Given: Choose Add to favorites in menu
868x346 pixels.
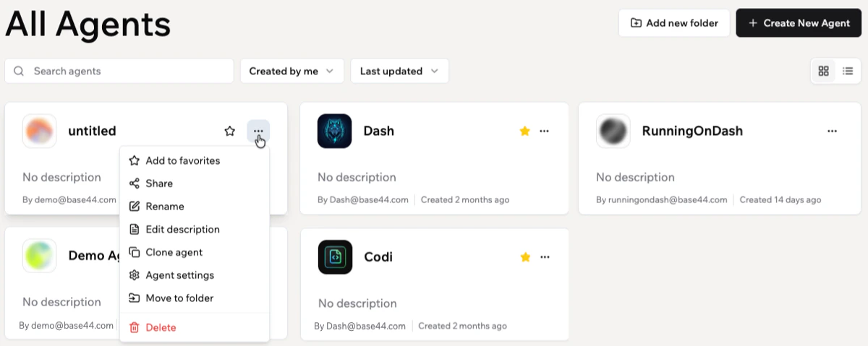Looking at the screenshot, I should (195, 160).
